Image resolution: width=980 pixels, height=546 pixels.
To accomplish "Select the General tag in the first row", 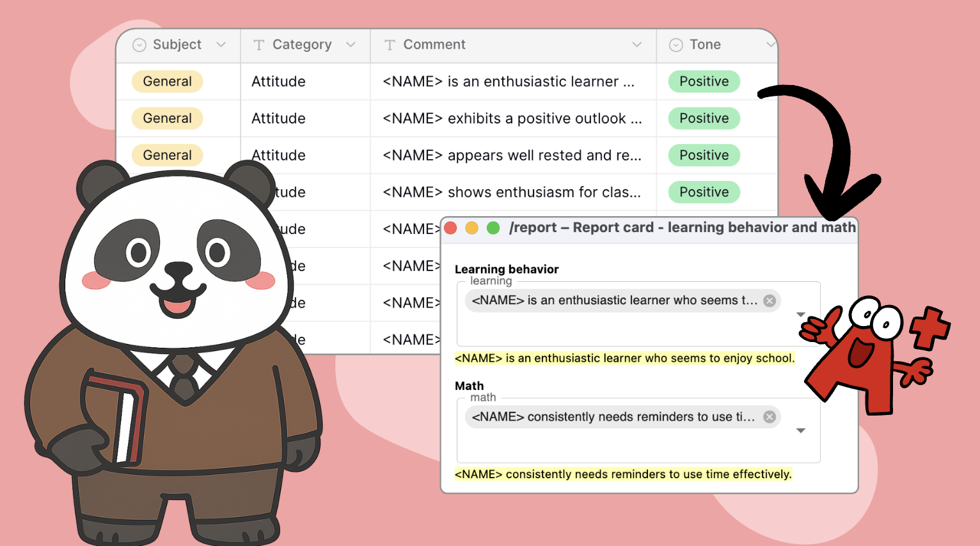I will click(168, 81).
